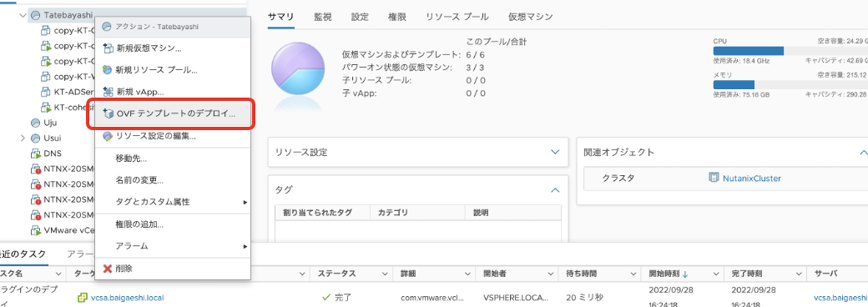The image size is (868, 307).
Task: Select the Usui tree item
Action: (52, 138)
